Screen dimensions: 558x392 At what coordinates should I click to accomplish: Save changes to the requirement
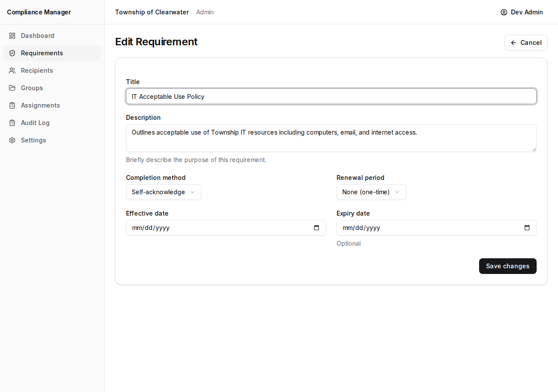pyautogui.click(x=508, y=266)
